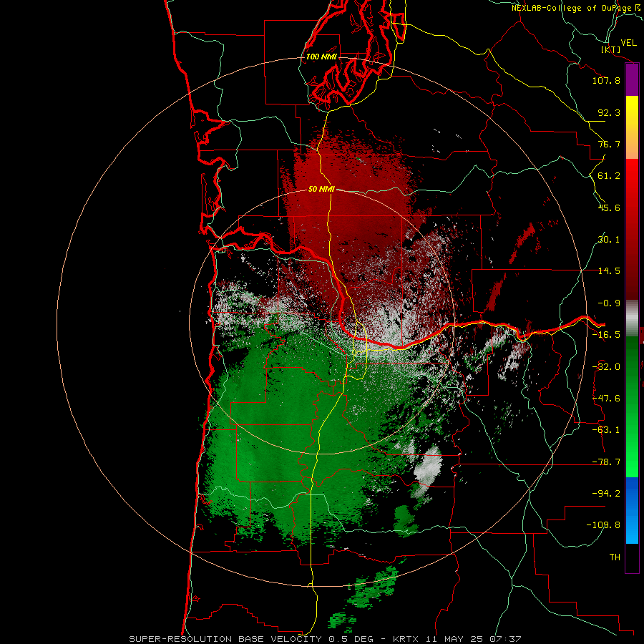Click the 100 NMI range ring label
Viewport: 644px width, 644px height.
tap(321, 57)
